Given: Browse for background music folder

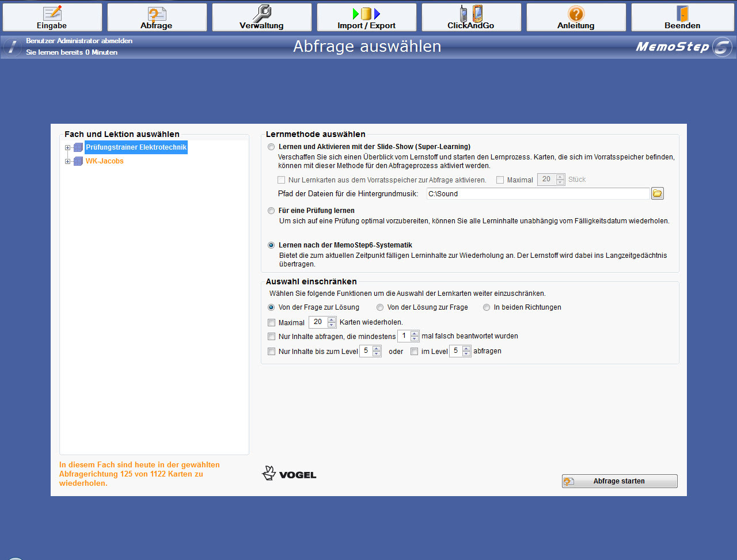Looking at the screenshot, I should pos(657,194).
